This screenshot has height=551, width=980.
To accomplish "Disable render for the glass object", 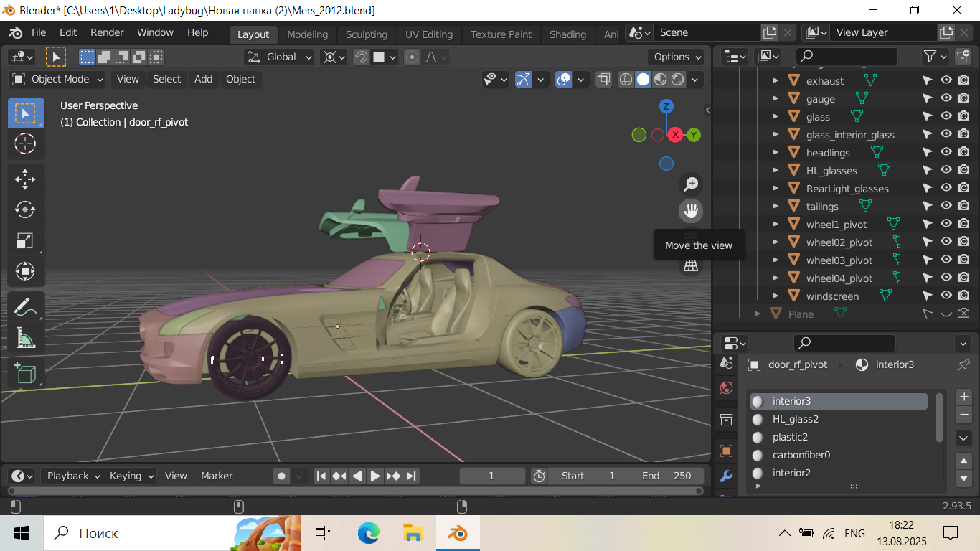I will point(963,116).
